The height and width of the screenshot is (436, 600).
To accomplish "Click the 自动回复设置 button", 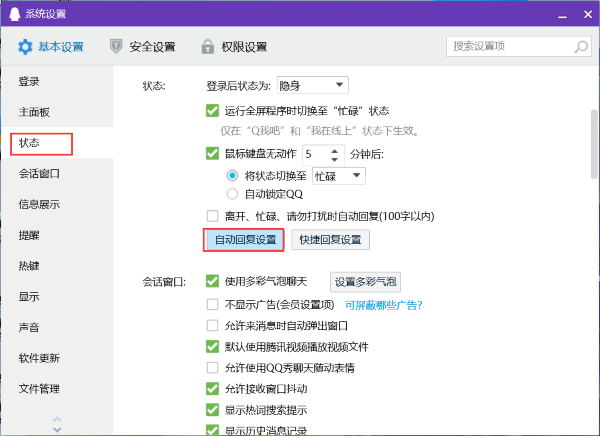I will pos(244,240).
